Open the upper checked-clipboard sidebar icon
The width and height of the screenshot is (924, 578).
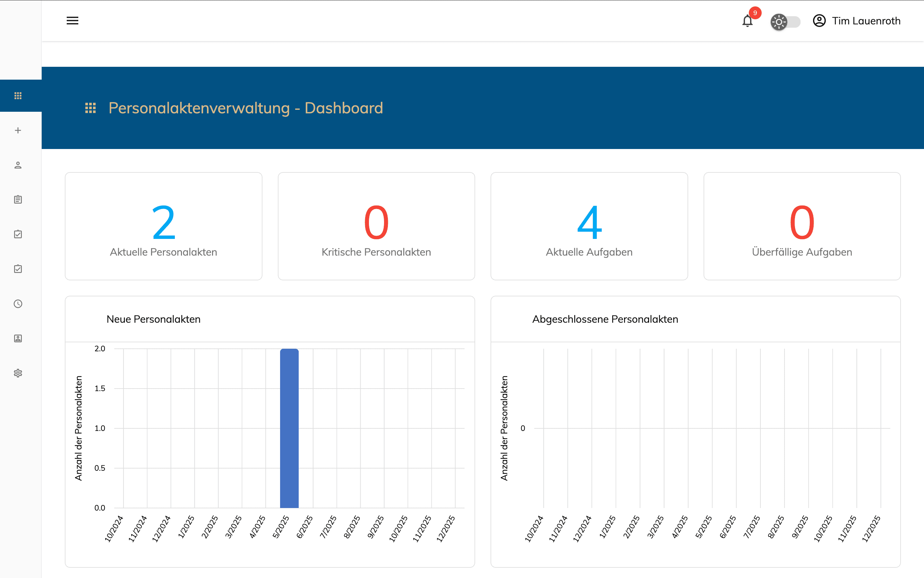[18, 234]
